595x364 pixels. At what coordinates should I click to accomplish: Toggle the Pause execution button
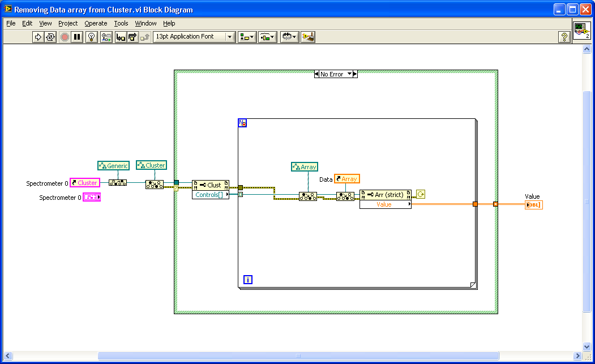coord(77,37)
